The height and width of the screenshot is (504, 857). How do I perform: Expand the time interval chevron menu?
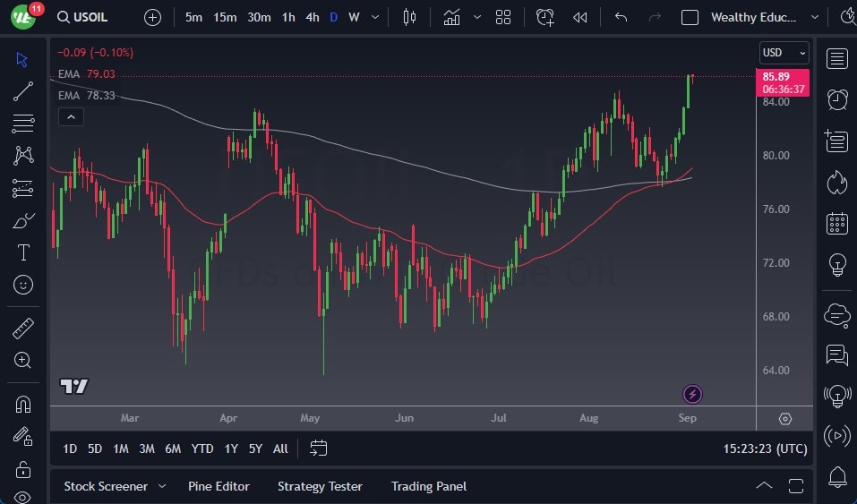(374, 17)
